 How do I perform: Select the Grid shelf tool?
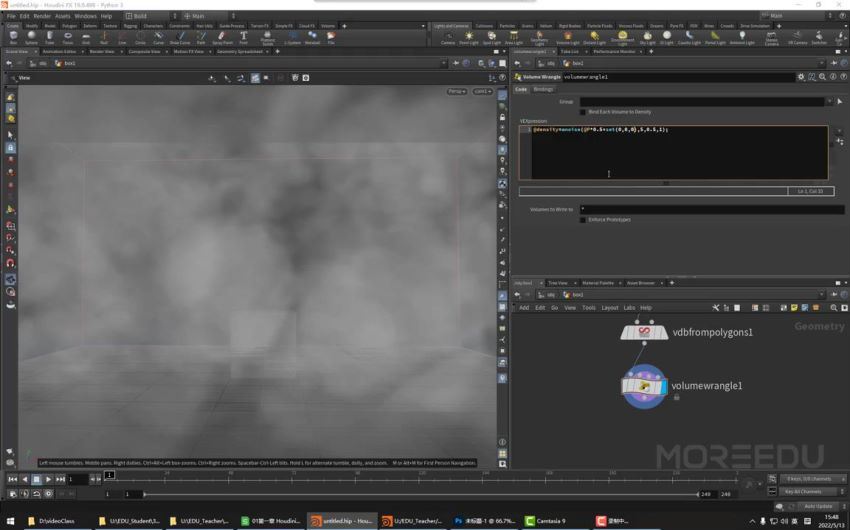pyautogui.click(x=86, y=37)
